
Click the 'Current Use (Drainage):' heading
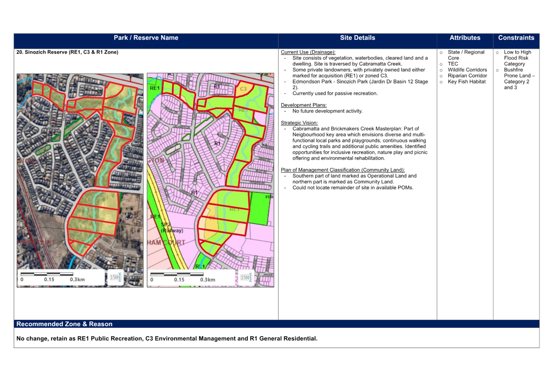click(x=308, y=52)
